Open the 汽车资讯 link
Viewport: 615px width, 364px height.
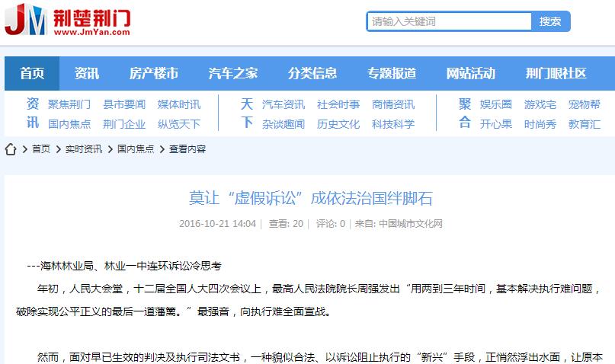(x=283, y=104)
